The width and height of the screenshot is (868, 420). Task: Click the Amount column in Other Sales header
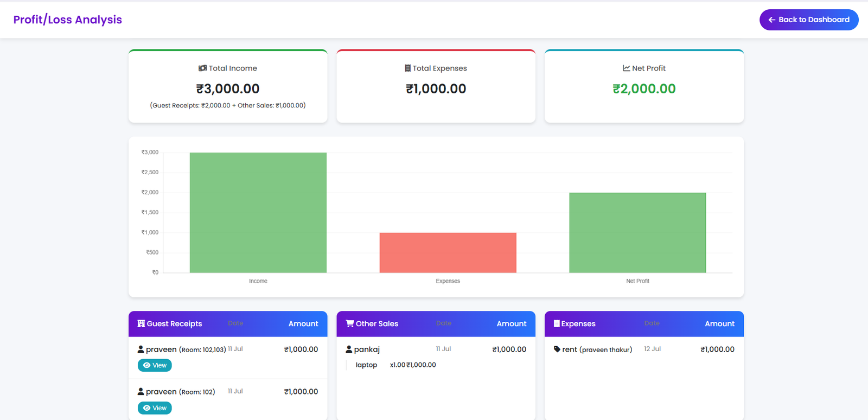tap(512, 324)
